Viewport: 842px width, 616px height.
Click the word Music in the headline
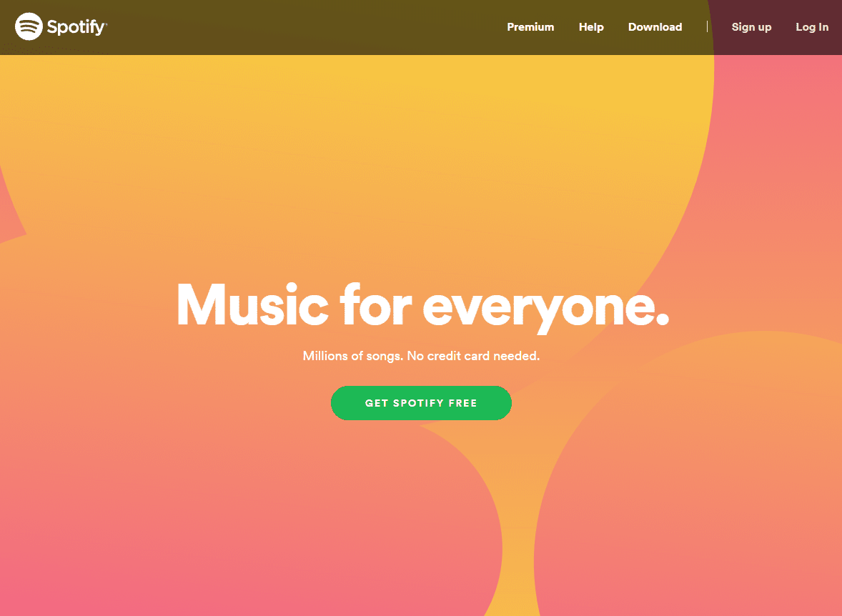pos(252,304)
